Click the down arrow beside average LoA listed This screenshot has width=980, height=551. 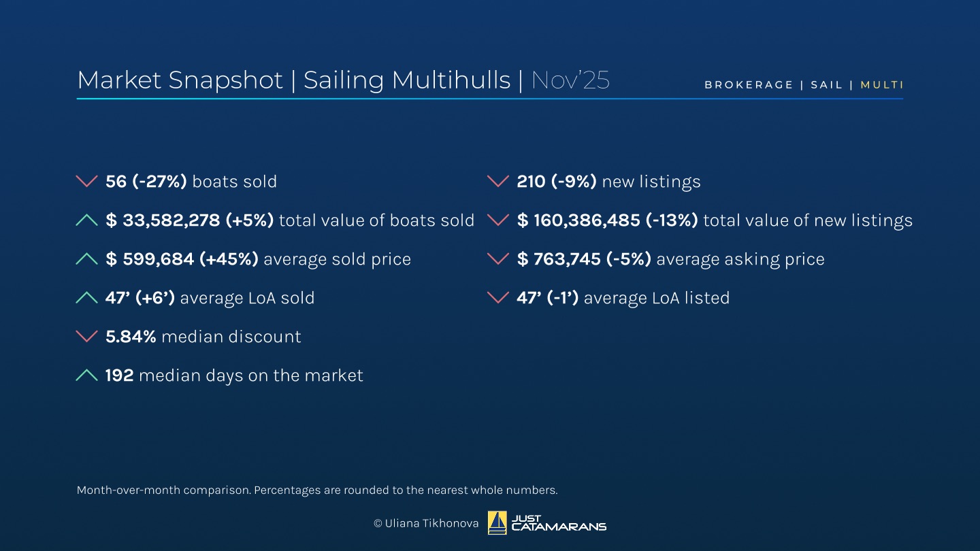[x=498, y=298]
